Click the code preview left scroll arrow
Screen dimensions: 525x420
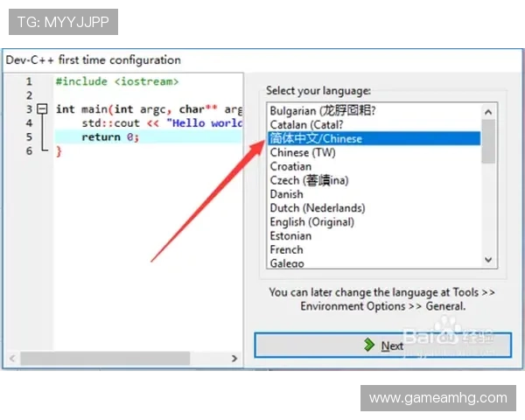(x=11, y=359)
